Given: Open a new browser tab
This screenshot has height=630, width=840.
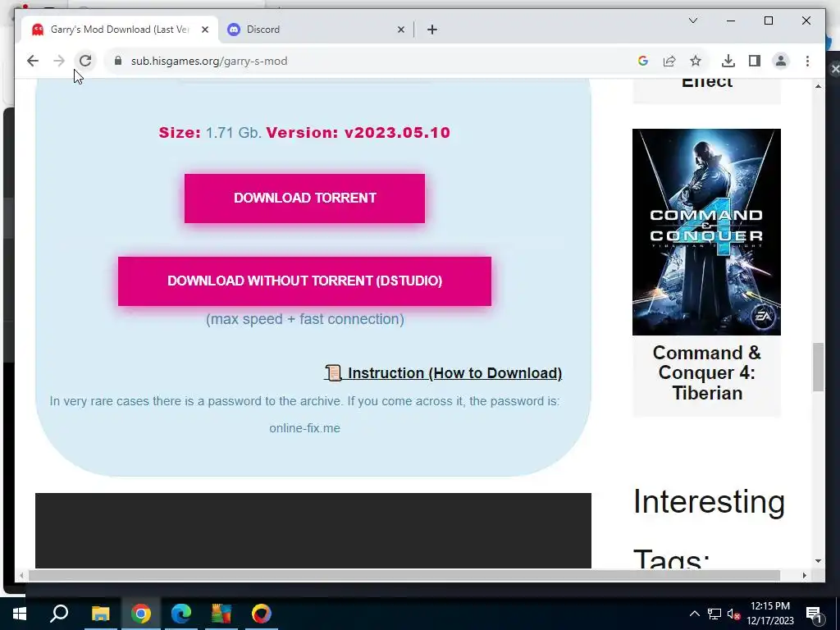Looking at the screenshot, I should (x=432, y=30).
